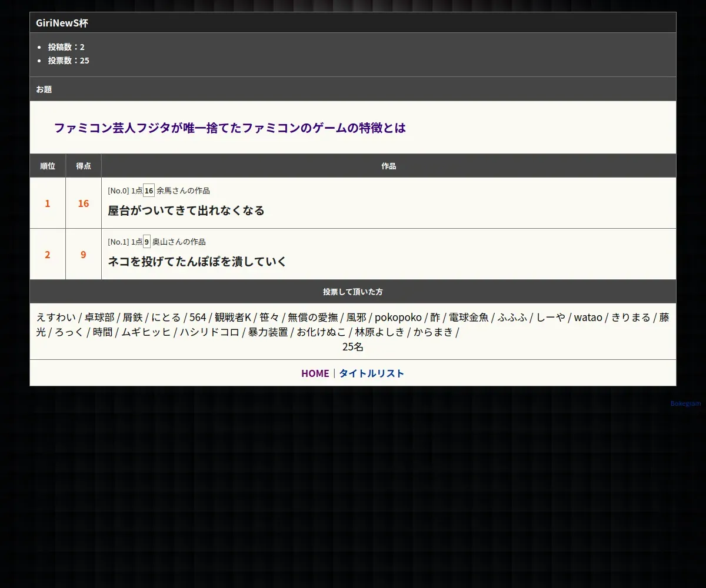Click the boxed 16 vote count badge
The image size is (706, 588).
pos(149,191)
